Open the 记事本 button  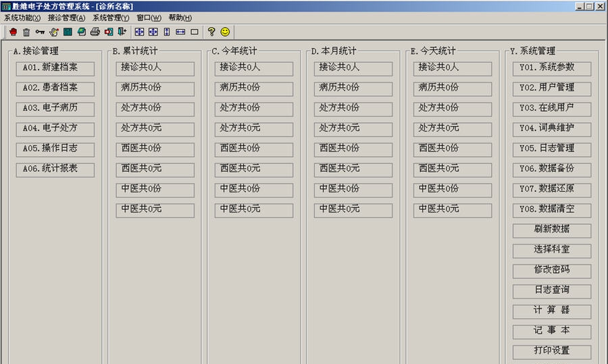pyautogui.click(x=552, y=332)
